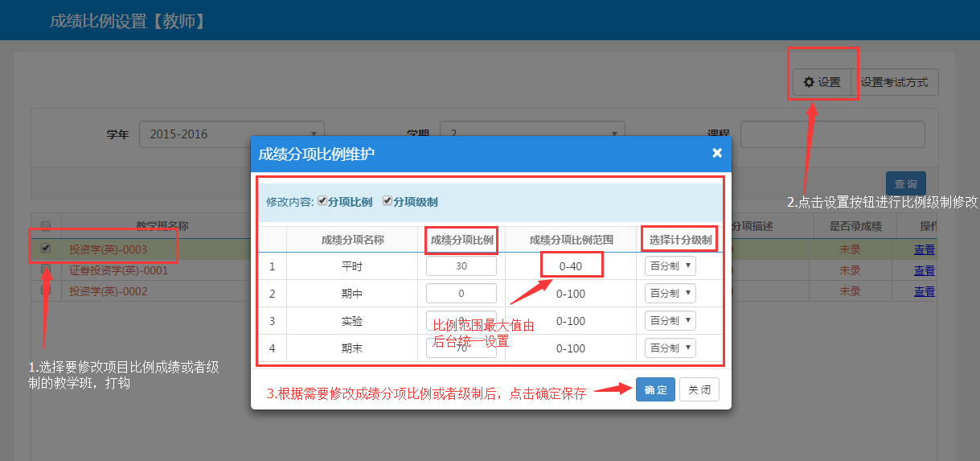The height and width of the screenshot is (461, 980).
Task: Click the gear 设置 button
Action: [822, 82]
